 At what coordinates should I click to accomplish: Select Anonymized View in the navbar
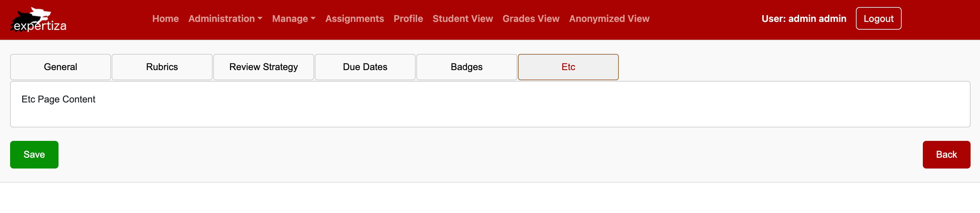[x=609, y=19]
